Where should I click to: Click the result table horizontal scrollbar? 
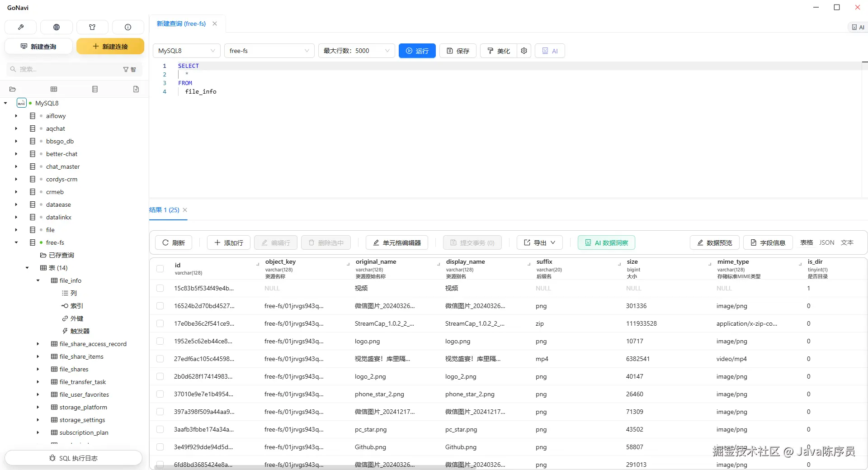[x=315, y=467]
